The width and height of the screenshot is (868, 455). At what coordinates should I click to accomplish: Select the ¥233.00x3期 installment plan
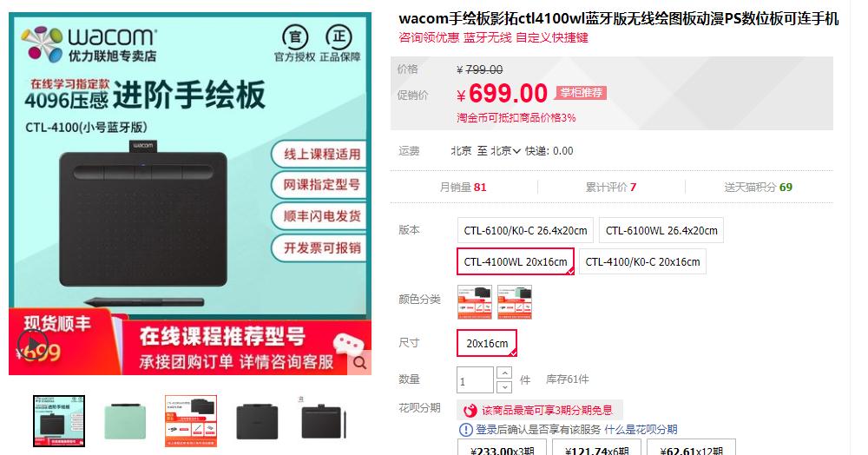click(502, 447)
